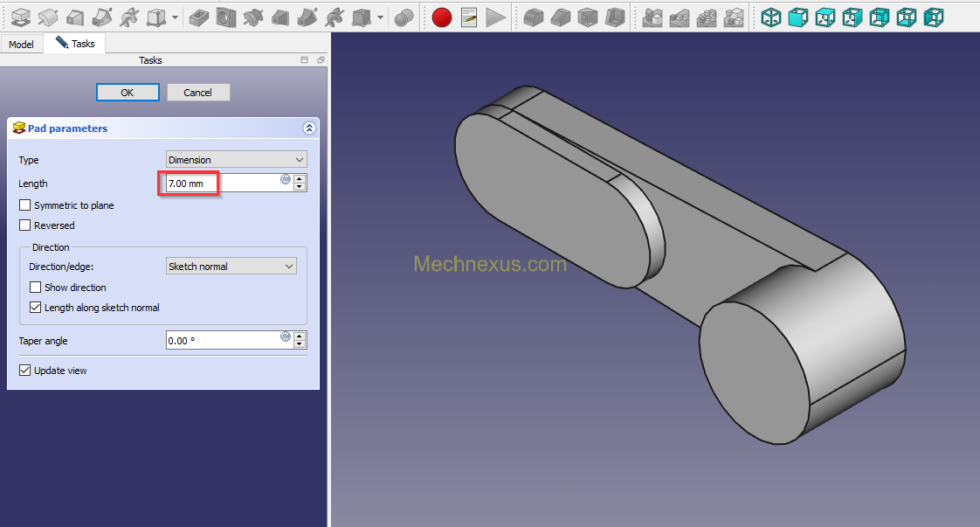This screenshot has width=980, height=527.
Task: Uncheck Length along sketch normal
Action: [36, 308]
